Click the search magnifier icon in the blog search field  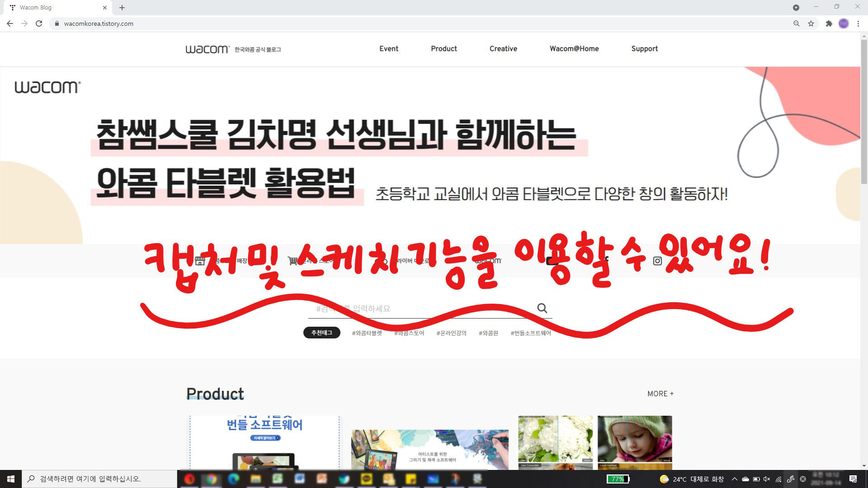pyautogui.click(x=542, y=308)
